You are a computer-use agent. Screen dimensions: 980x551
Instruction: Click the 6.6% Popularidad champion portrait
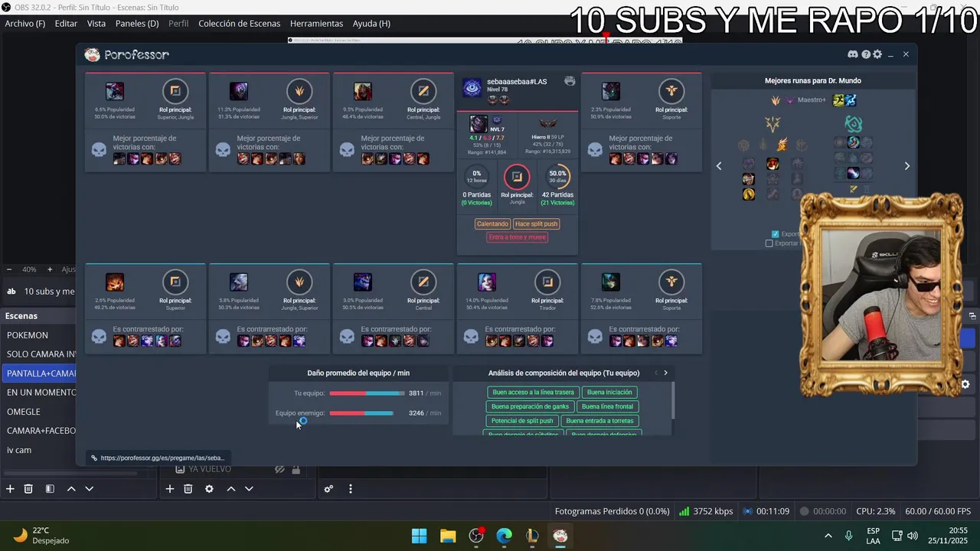pos(115,91)
